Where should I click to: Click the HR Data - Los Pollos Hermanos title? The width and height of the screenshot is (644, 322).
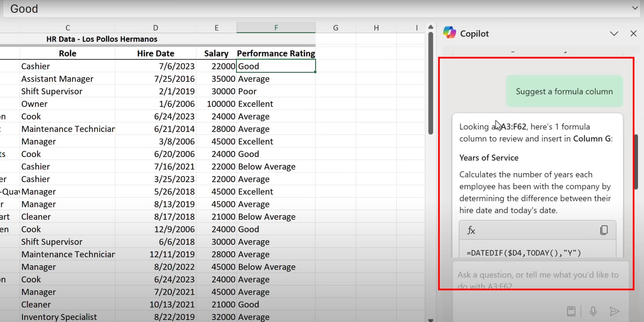[x=102, y=39]
